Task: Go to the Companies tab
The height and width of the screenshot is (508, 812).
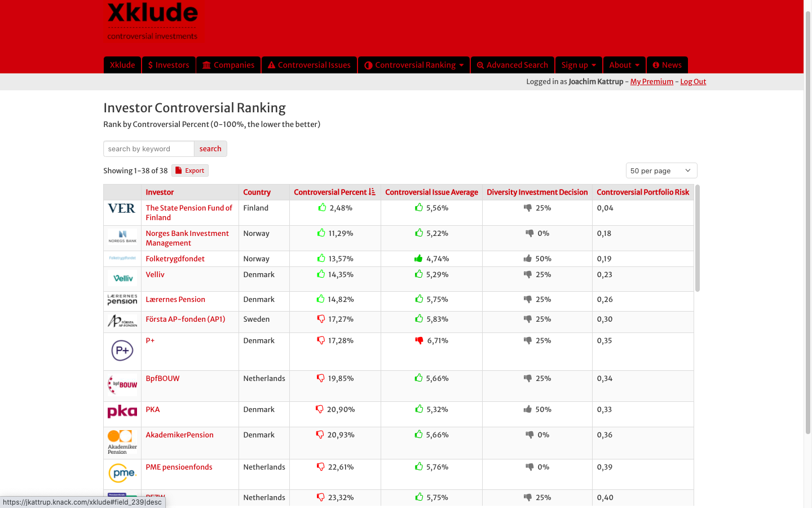Action: pyautogui.click(x=228, y=65)
